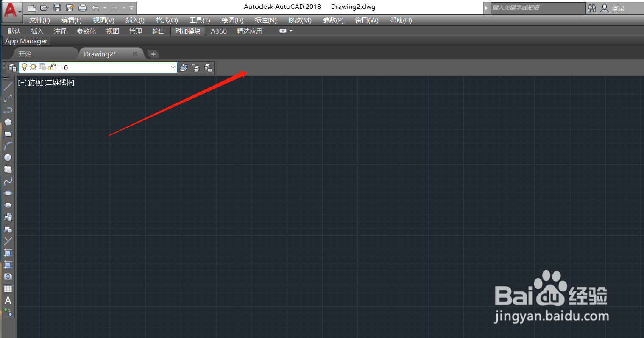644x338 pixels.
Task: Toggle layer 0 lock padlock
Action: 52,67
